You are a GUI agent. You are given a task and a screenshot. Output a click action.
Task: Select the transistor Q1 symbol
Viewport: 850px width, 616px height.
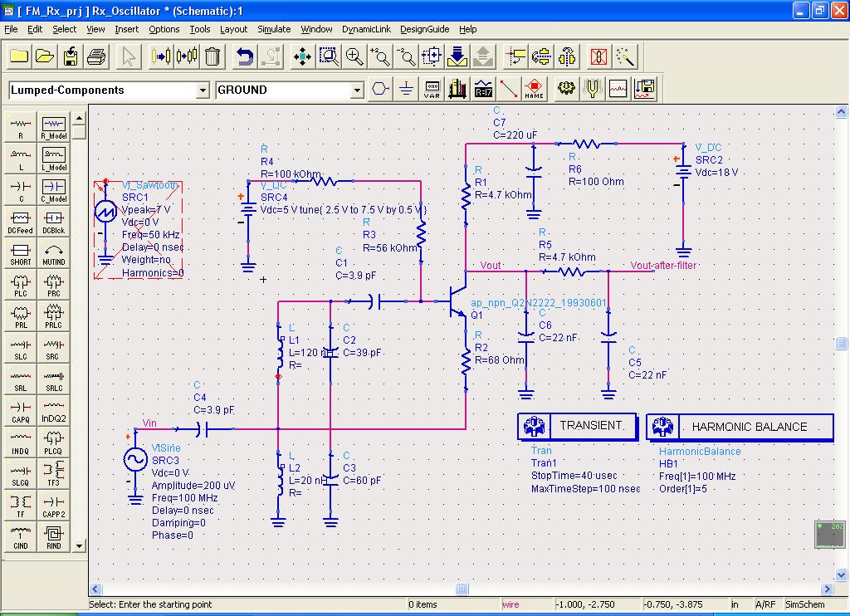pos(457,301)
